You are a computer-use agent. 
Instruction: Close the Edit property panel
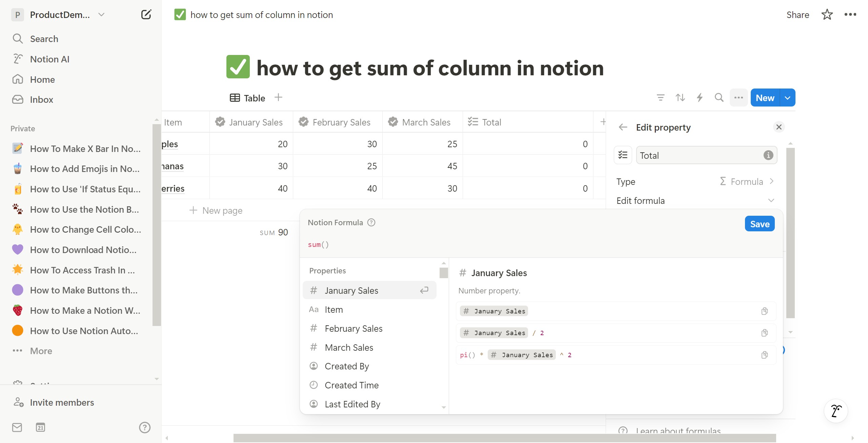(779, 127)
